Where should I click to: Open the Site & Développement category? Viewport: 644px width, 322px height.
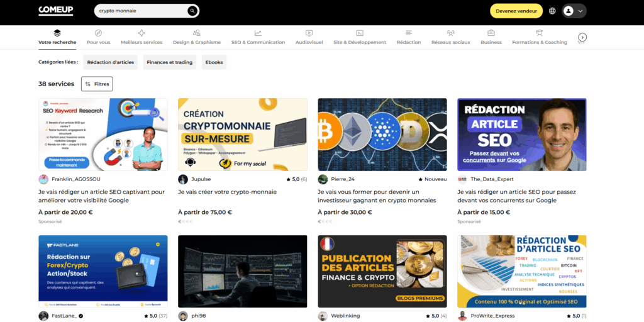coord(360,37)
